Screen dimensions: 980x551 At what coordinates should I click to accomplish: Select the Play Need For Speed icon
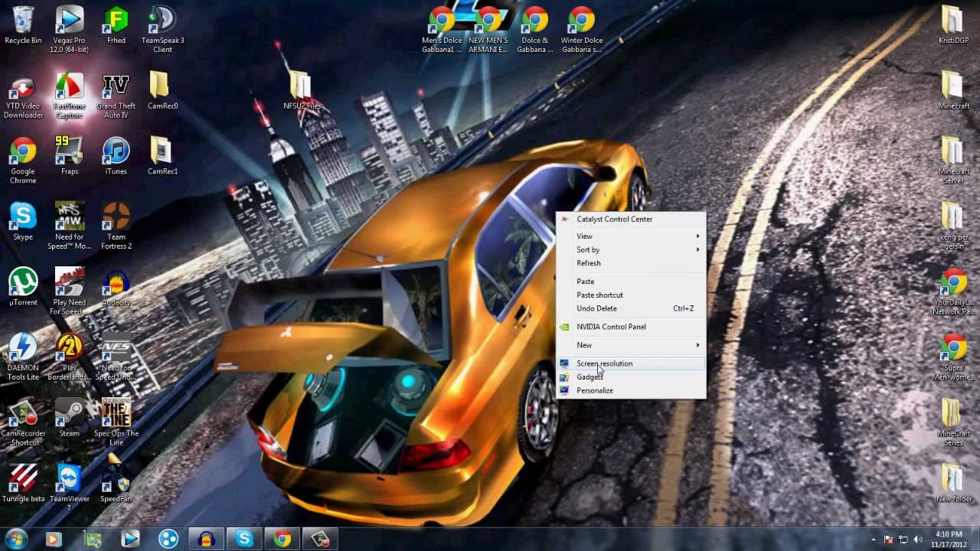(x=70, y=292)
